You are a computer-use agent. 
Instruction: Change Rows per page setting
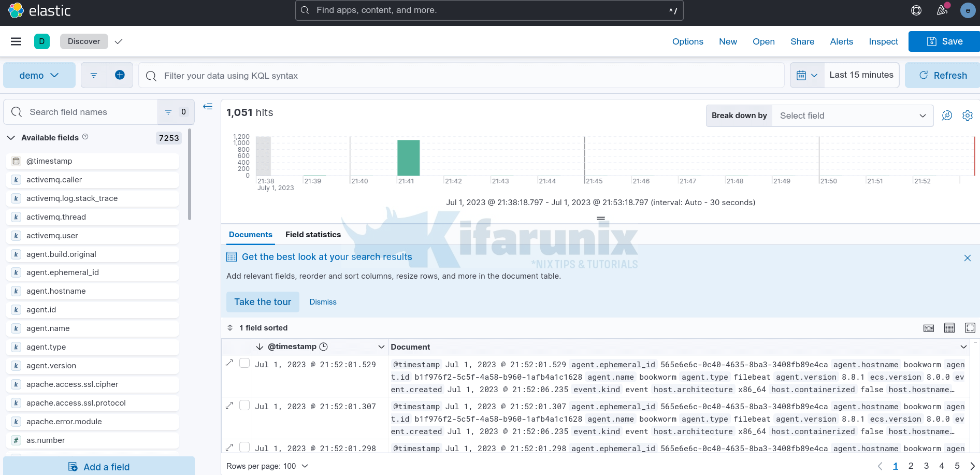tap(267, 466)
